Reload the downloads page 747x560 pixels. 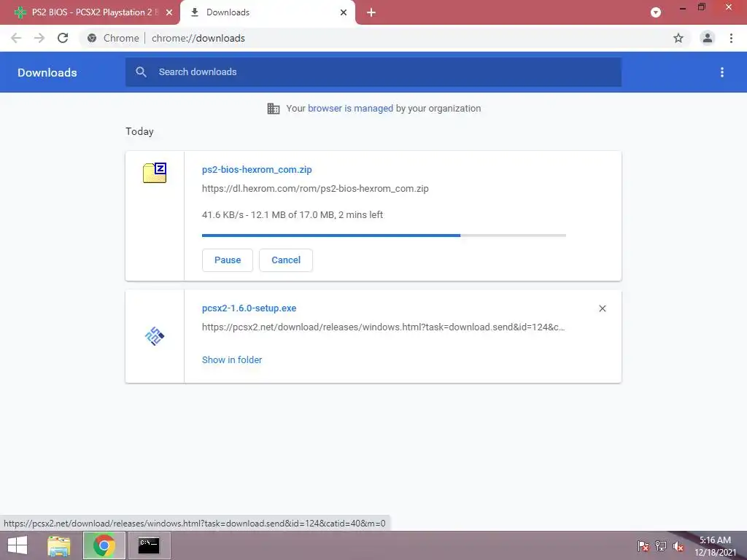(x=63, y=38)
